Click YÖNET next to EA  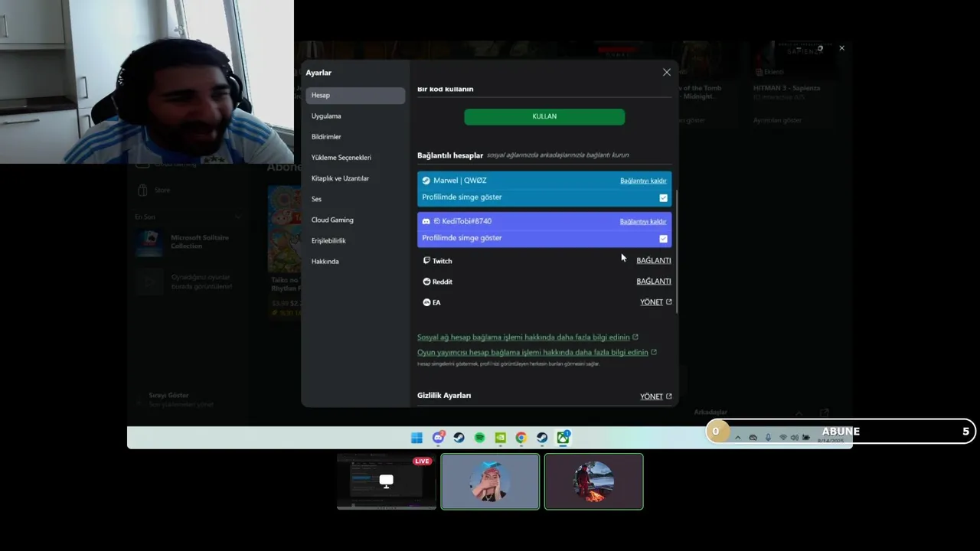[652, 302]
